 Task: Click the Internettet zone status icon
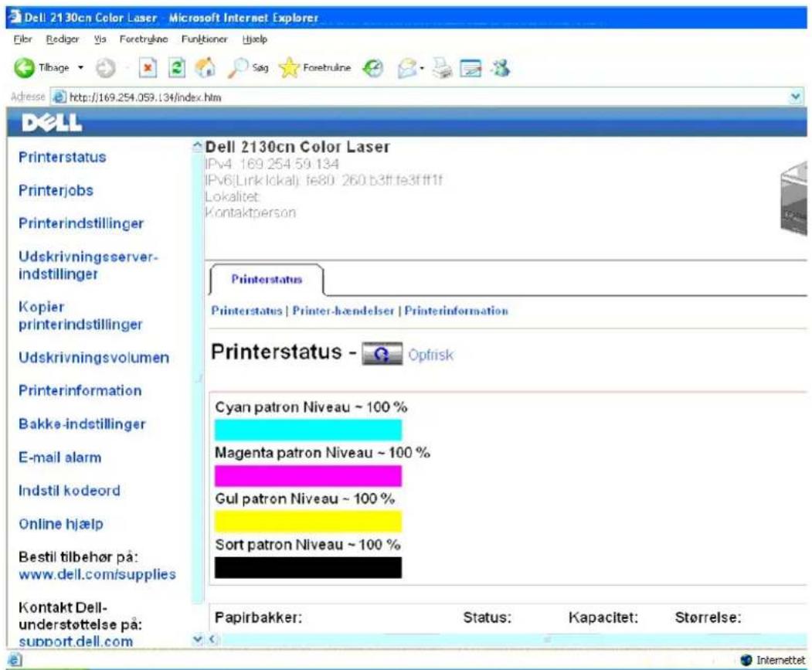pos(746,660)
